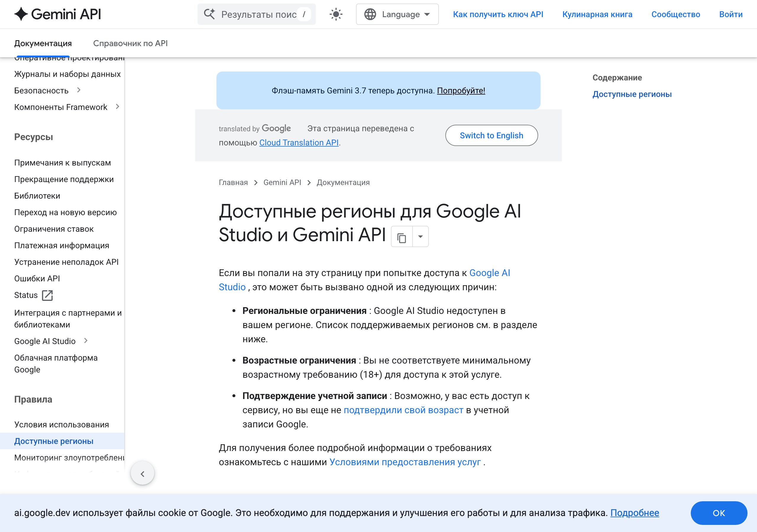The height and width of the screenshot is (532, 757).
Task: Open Условиями предоставления услуг link
Action: point(405,462)
